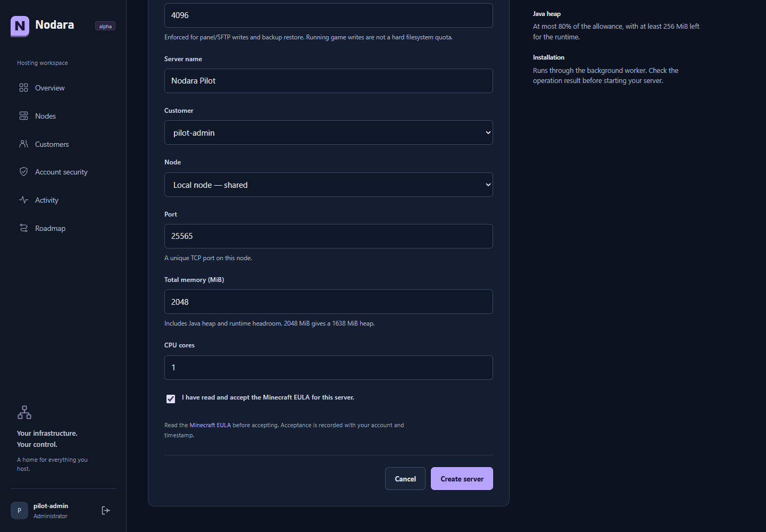Viewport: 766px width, 532px height.
Task: Click the Roadmap route icon
Action: point(23,228)
